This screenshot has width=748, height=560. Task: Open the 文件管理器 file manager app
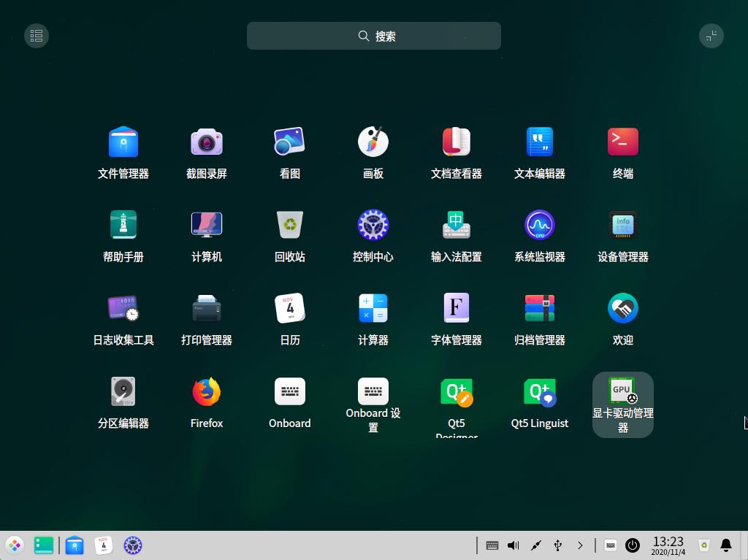coord(123,142)
